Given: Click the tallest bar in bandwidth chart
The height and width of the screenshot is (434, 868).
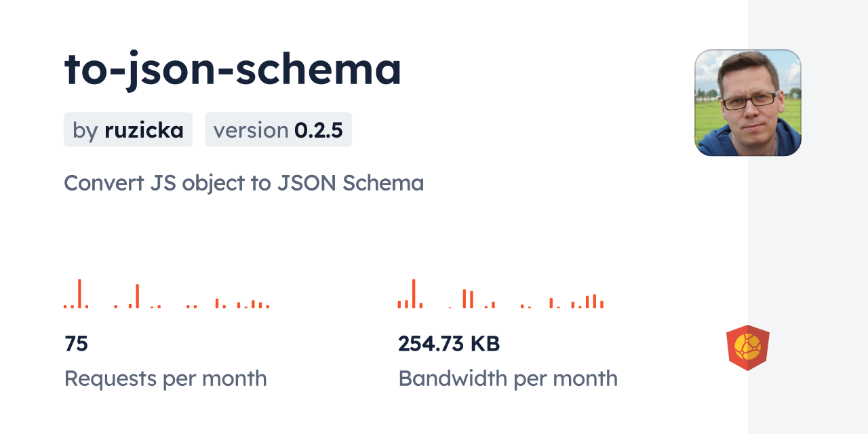Looking at the screenshot, I should (x=413, y=294).
